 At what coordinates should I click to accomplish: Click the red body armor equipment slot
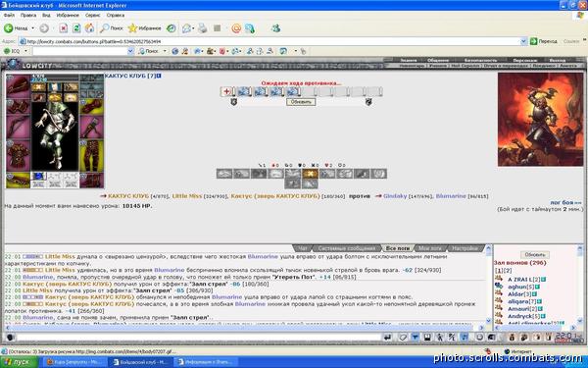click(18, 155)
